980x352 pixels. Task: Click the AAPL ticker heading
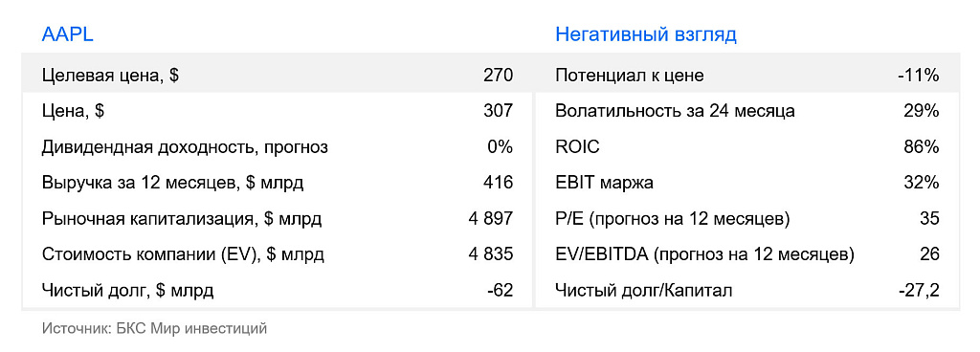tap(68, 34)
